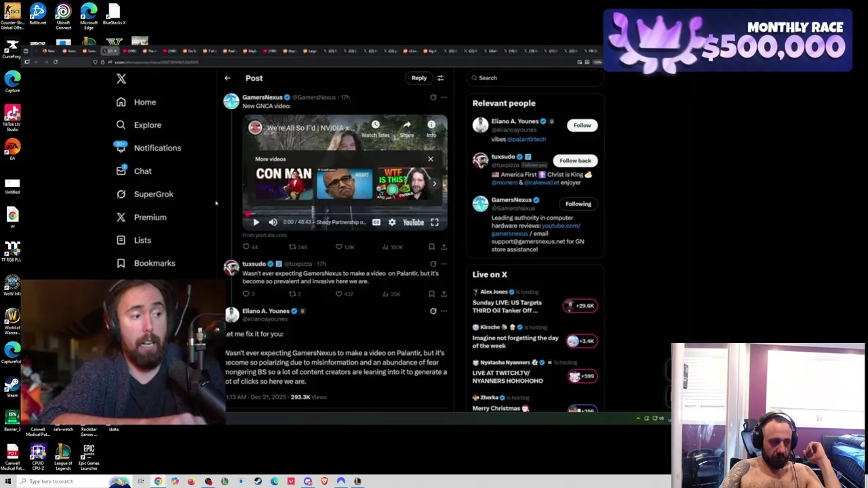
Task: Mute the YouTube video volume
Action: coord(273,222)
